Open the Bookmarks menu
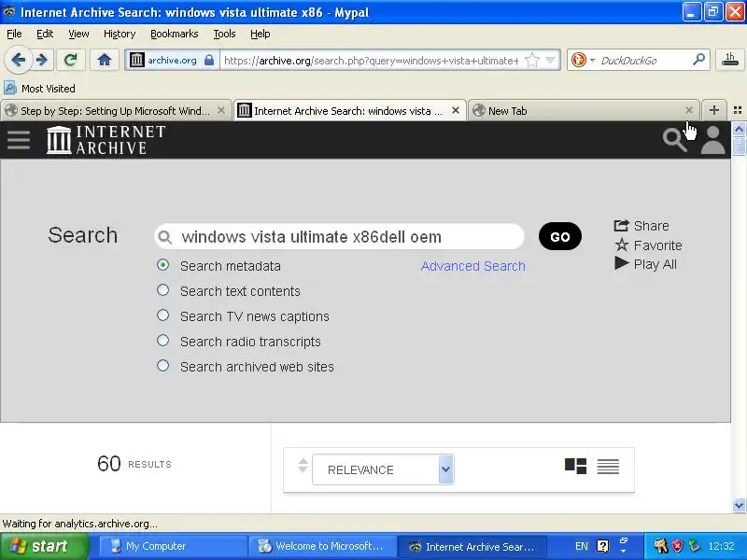Viewport: 747px width, 560px height. (x=174, y=34)
